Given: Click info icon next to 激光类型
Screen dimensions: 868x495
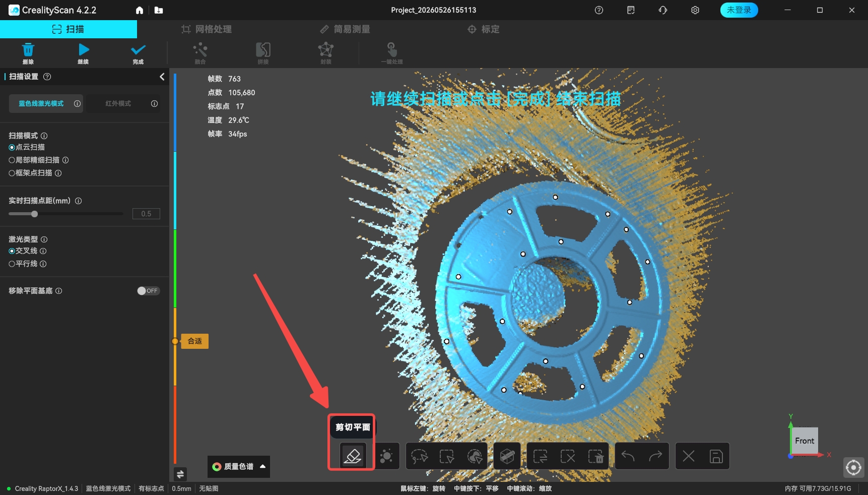Looking at the screenshot, I should [x=44, y=239].
